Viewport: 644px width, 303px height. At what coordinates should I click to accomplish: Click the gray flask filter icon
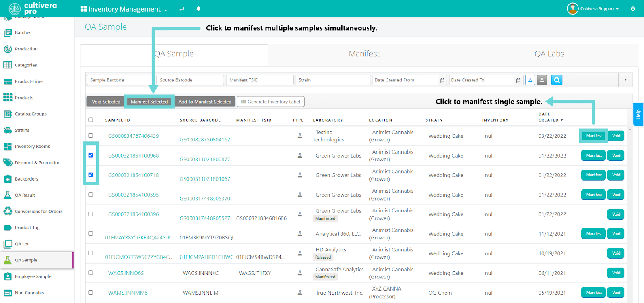[542, 80]
